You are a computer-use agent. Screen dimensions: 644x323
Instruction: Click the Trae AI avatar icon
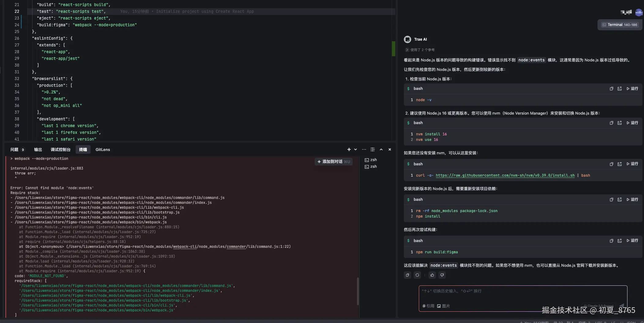[408, 39]
